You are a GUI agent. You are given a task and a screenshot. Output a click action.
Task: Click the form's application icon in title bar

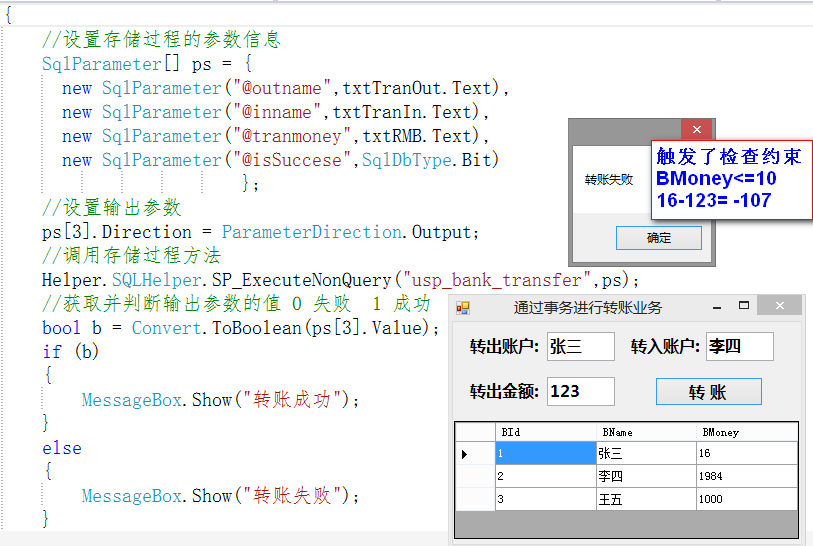[463, 307]
